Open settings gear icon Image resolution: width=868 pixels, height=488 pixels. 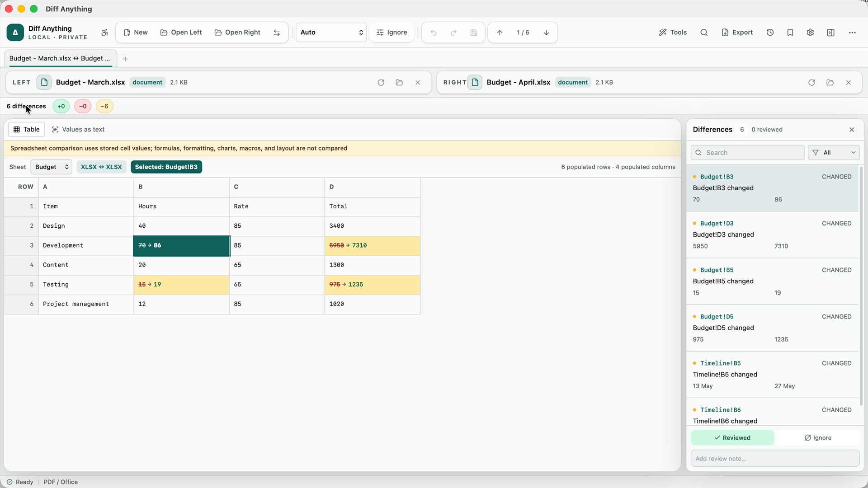[810, 33]
